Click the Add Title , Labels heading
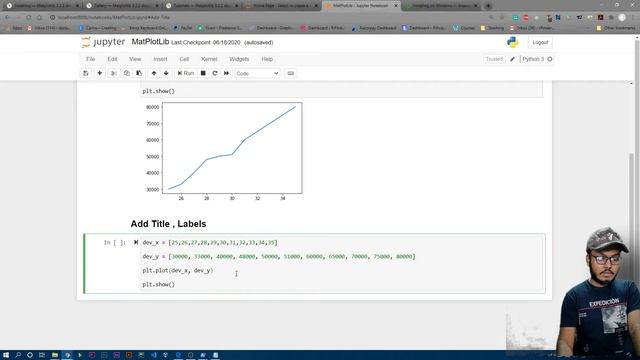This screenshot has width=640, height=360. pyautogui.click(x=168, y=224)
